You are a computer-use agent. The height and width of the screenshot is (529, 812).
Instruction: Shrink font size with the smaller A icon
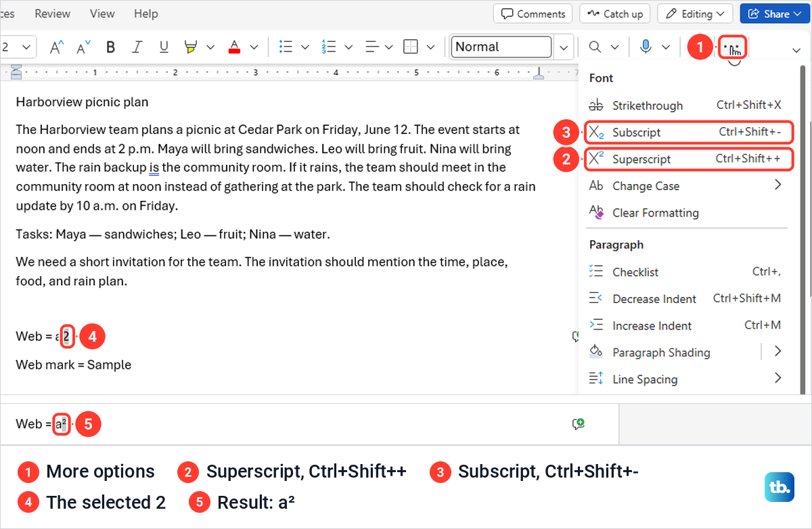click(x=84, y=47)
